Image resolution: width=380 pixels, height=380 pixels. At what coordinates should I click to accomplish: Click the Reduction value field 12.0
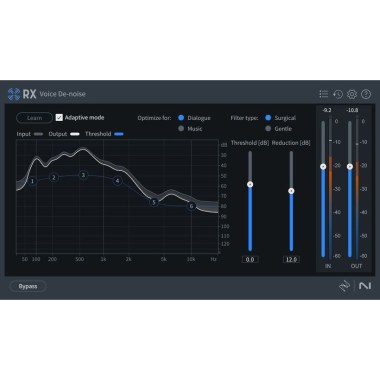tap(291, 259)
